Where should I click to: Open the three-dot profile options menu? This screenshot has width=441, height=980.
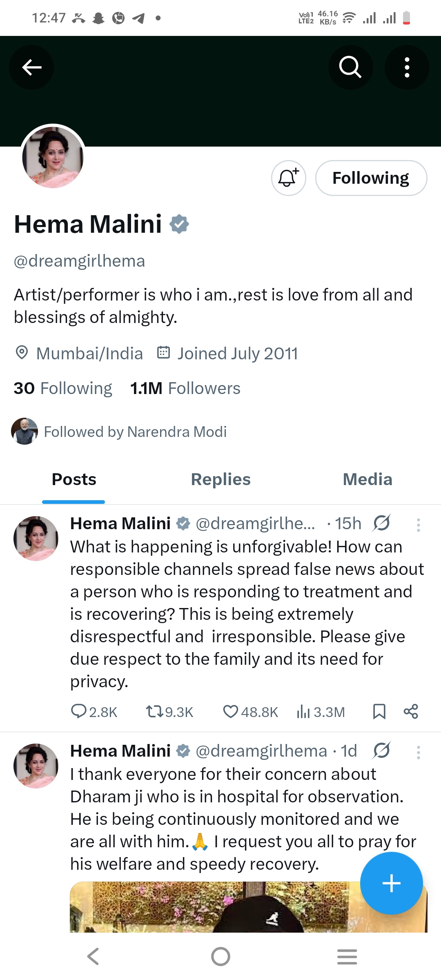pyautogui.click(x=407, y=67)
